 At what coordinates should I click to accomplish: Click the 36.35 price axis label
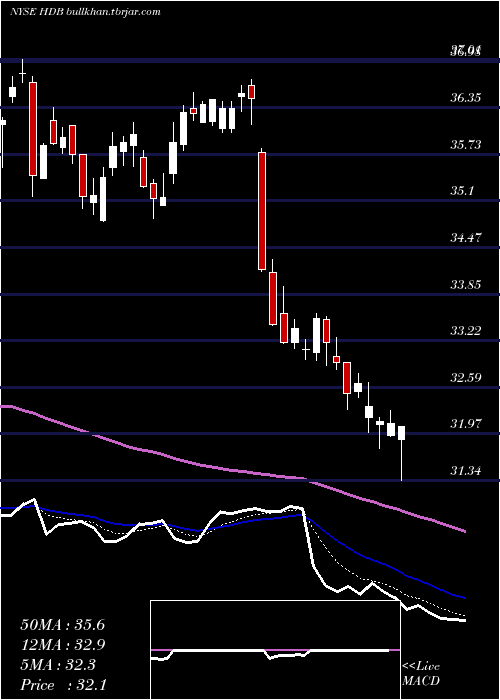[466, 98]
